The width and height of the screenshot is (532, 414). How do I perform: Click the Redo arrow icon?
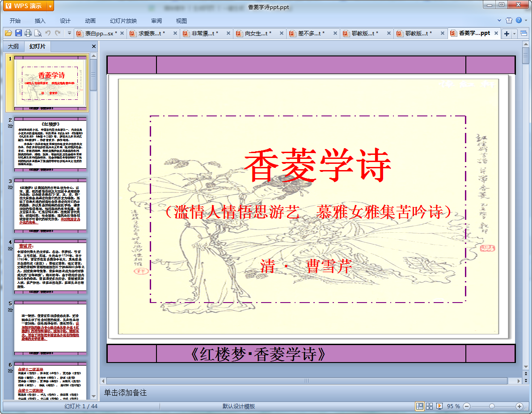[x=58, y=33]
